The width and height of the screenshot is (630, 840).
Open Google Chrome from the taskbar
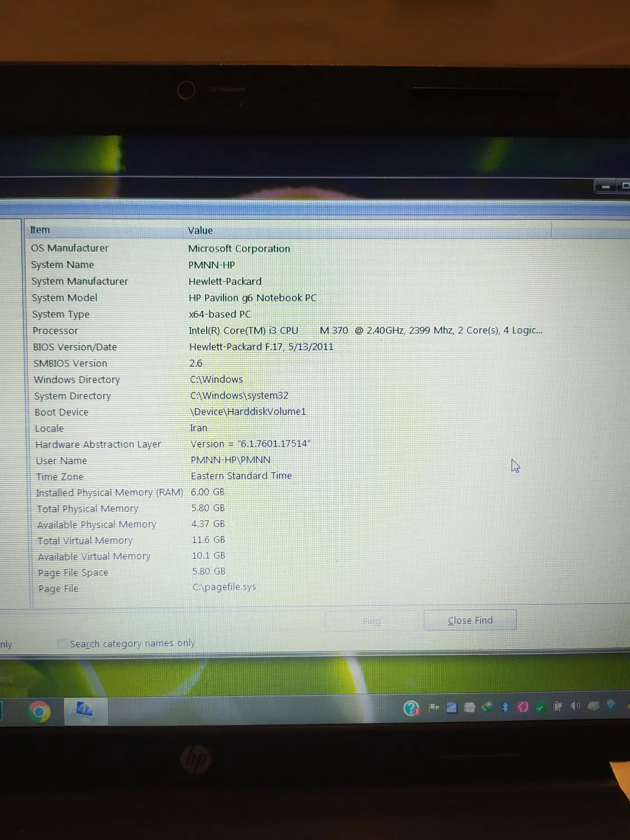pos(39,712)
